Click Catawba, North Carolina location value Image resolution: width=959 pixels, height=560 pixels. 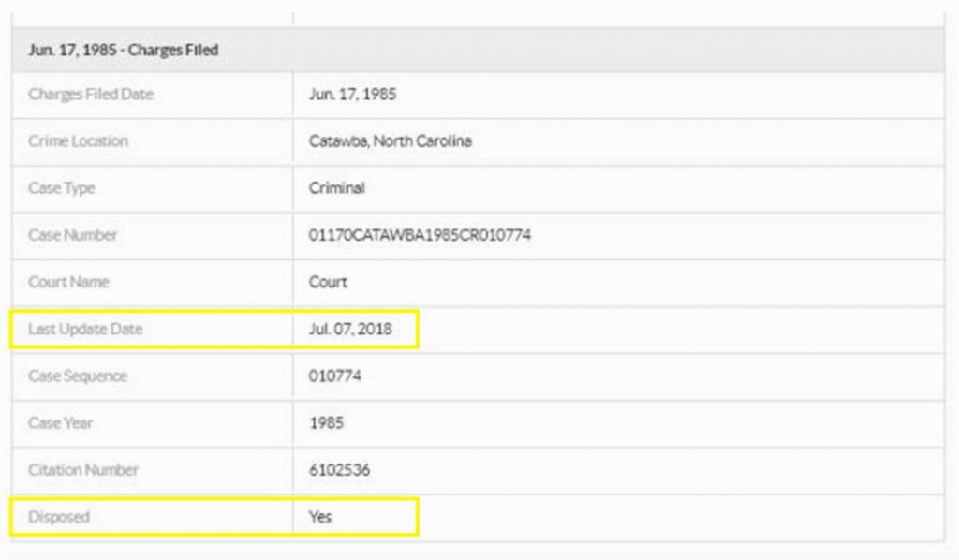(x=391, y=141)
